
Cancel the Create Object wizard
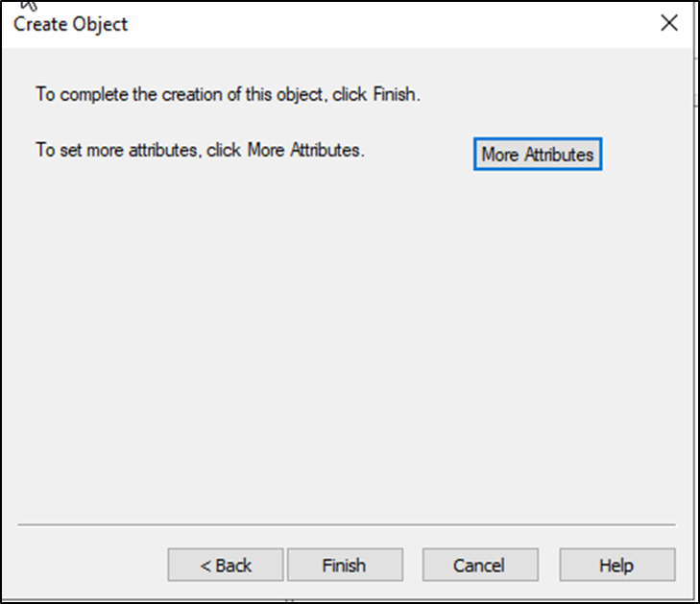[x=480, y=566]
